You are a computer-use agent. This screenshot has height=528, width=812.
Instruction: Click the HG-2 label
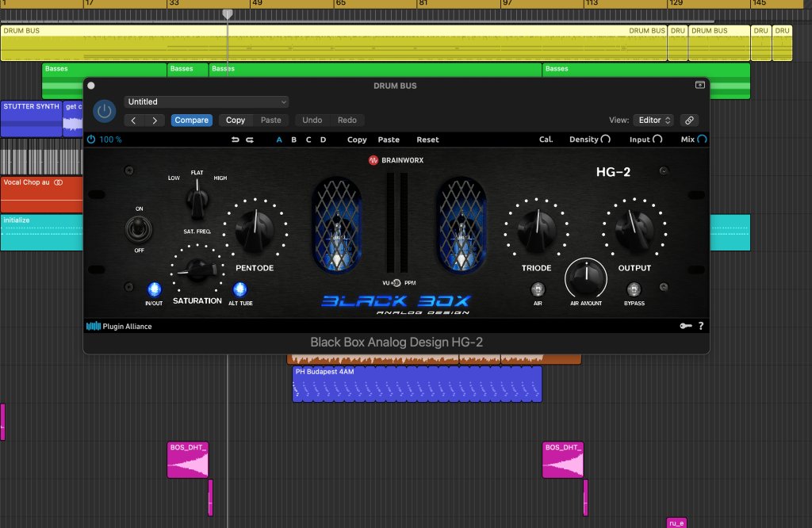coord(613,172)
